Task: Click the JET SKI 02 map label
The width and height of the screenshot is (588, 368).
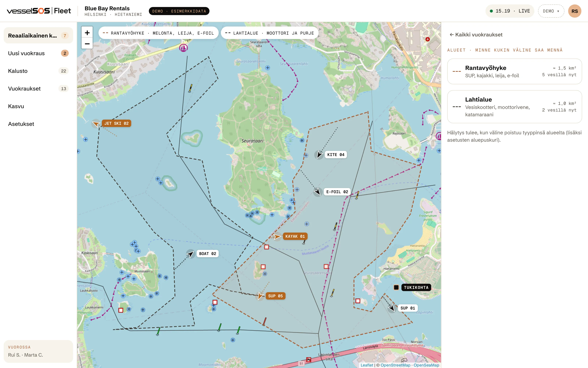Action: [x=116, y=123]
